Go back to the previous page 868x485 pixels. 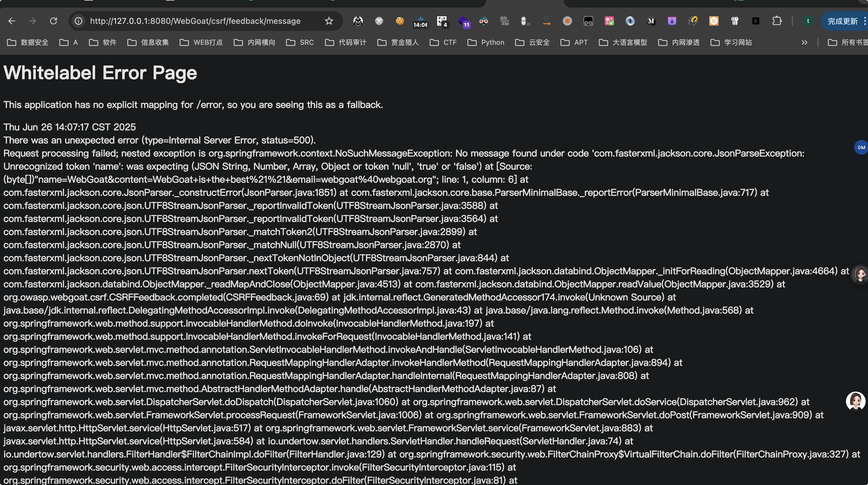click(12, 21)
